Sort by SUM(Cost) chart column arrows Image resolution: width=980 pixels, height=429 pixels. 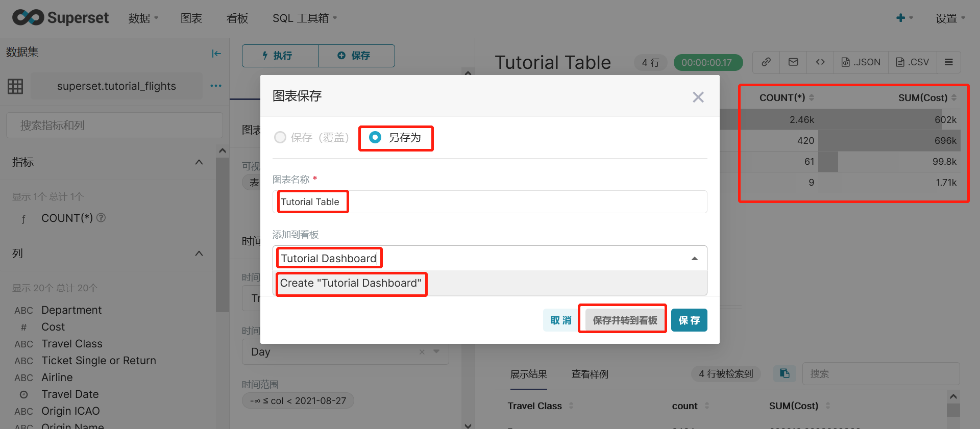954,97
